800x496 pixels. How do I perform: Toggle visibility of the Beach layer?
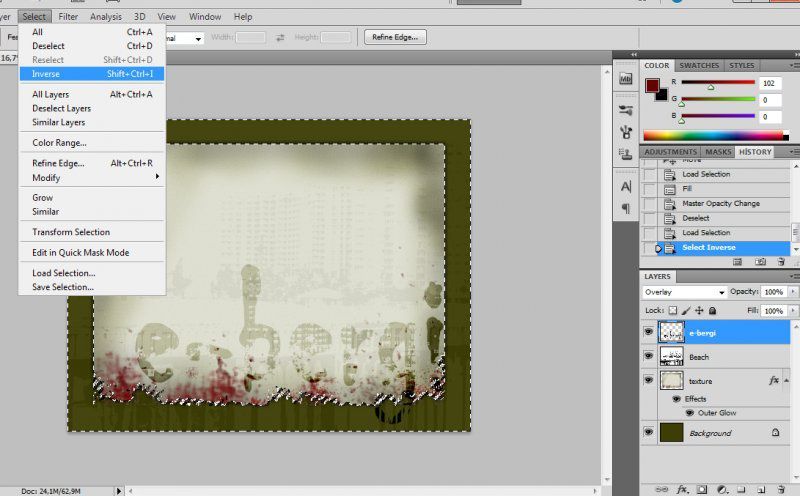(649, 357)
